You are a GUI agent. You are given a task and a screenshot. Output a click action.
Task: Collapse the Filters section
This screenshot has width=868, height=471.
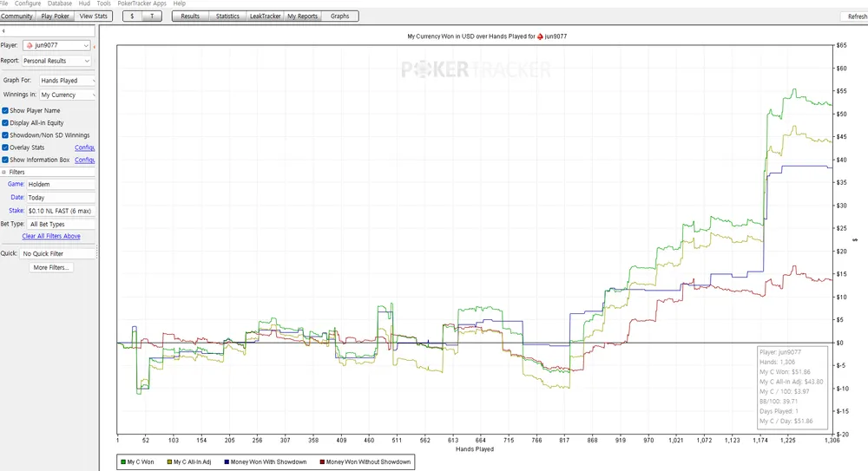(3, 172)
